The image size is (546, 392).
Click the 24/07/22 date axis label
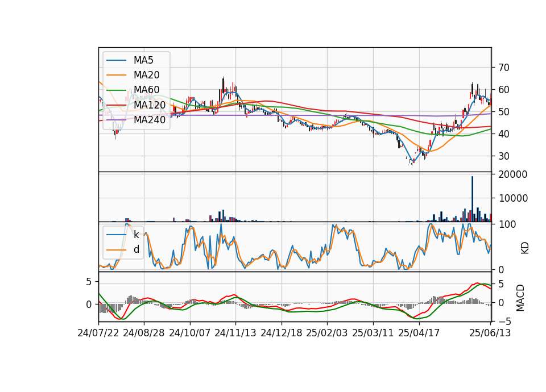point(98,333)
